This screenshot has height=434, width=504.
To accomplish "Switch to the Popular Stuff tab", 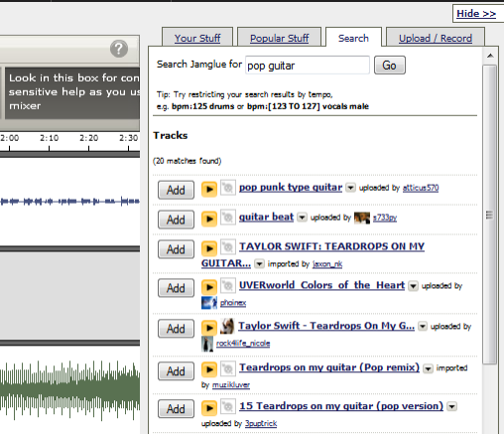I will pyautogui.click(x=280, y=38).
